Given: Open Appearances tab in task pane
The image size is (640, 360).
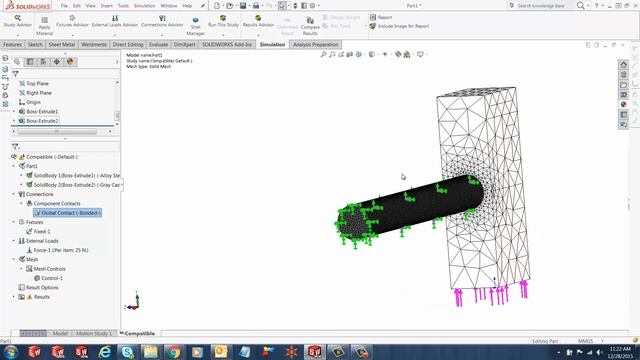Looking at the screenshot, I should (623, 105).
